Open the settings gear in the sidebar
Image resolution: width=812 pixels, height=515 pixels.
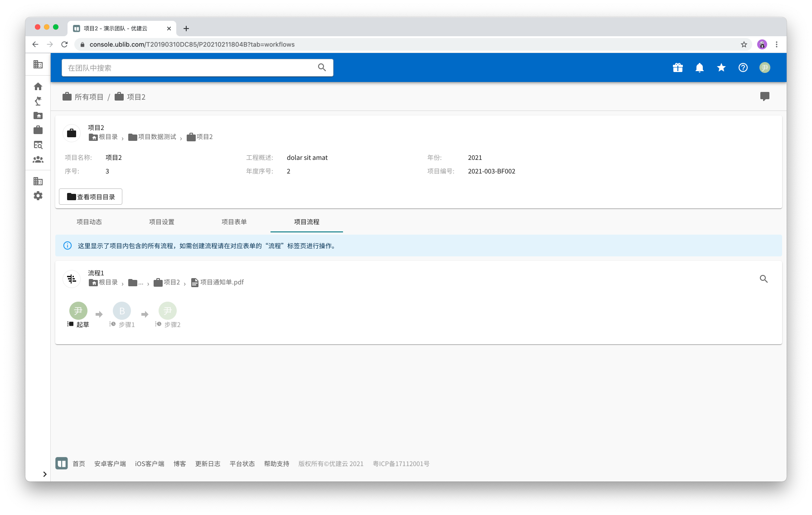[38, 196]
